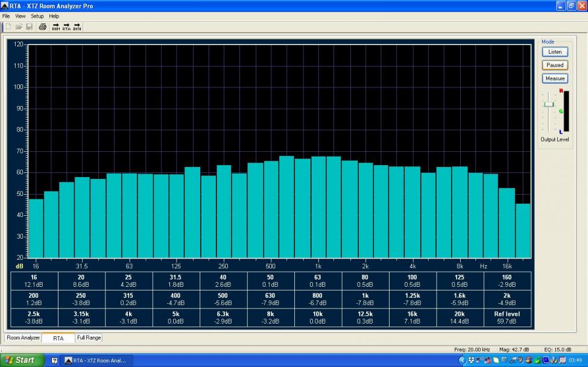Viewport: 588px width, 367px height.
Task: Click the 200 Hz cell showing 1.2dB
Action: [34, 299]
